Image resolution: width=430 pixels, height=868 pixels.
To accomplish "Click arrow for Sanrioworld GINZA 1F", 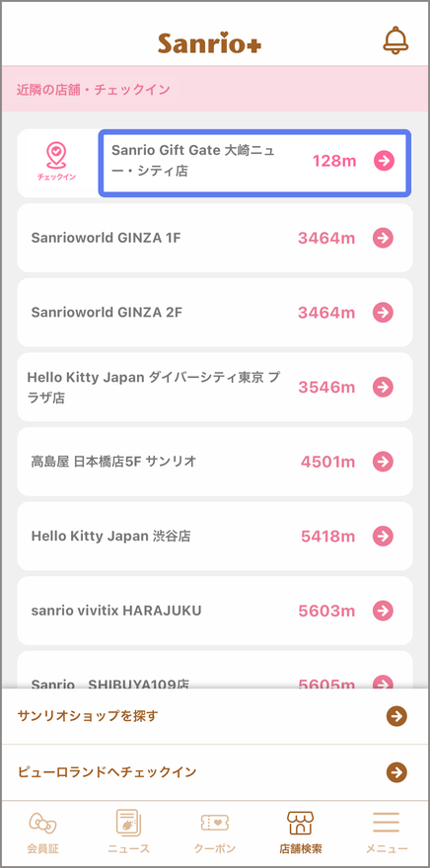I will pyautogui.click(x=383, y=238).
